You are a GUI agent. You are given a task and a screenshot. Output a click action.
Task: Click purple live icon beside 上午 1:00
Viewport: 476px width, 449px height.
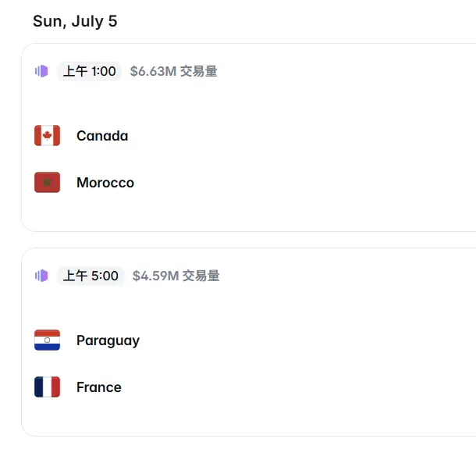(41, 71)
